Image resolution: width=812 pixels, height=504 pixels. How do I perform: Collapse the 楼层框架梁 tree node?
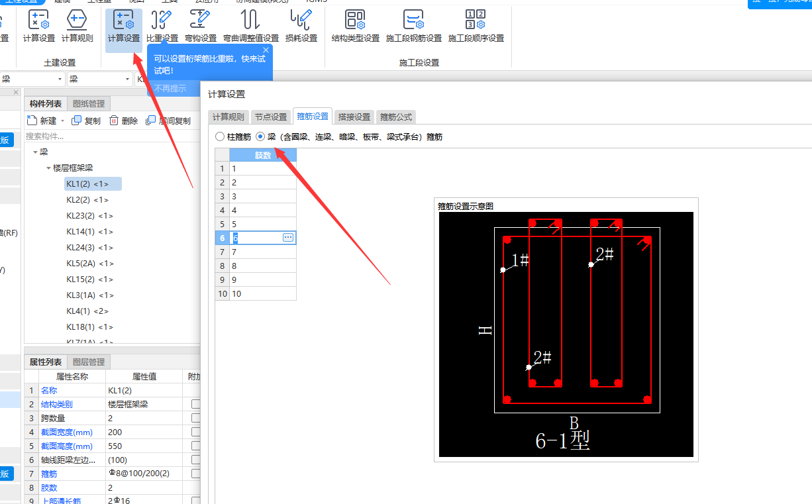pos(48,168)
